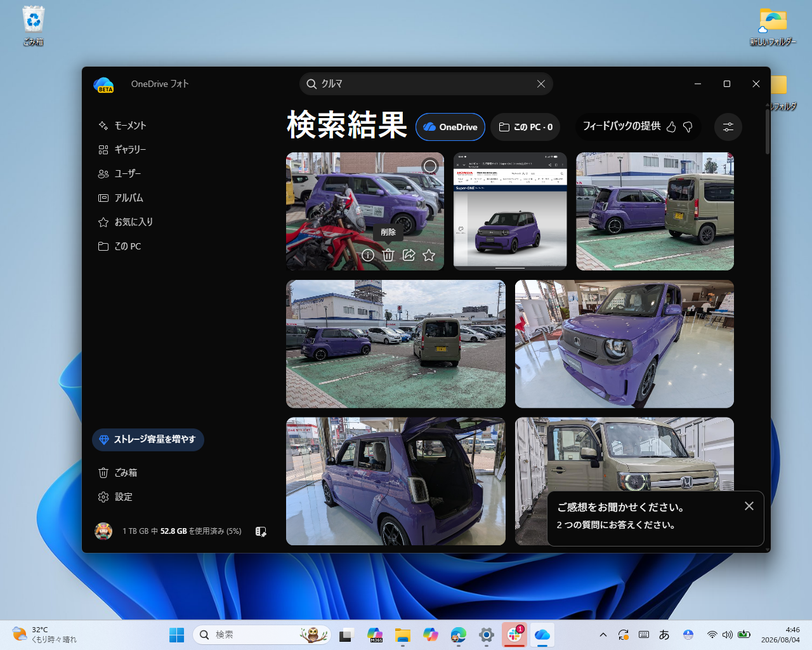This screenshot has width=812, height=650.
Task: Open the Windows Start menu
Action: pyautogui.click(x=176, y=635)
